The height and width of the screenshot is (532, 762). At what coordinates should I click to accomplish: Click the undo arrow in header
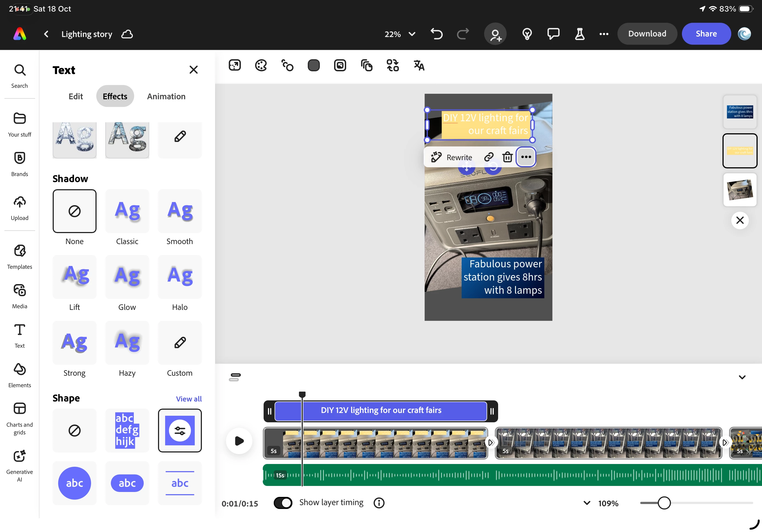pyautogui.click(x=436, y=34)
